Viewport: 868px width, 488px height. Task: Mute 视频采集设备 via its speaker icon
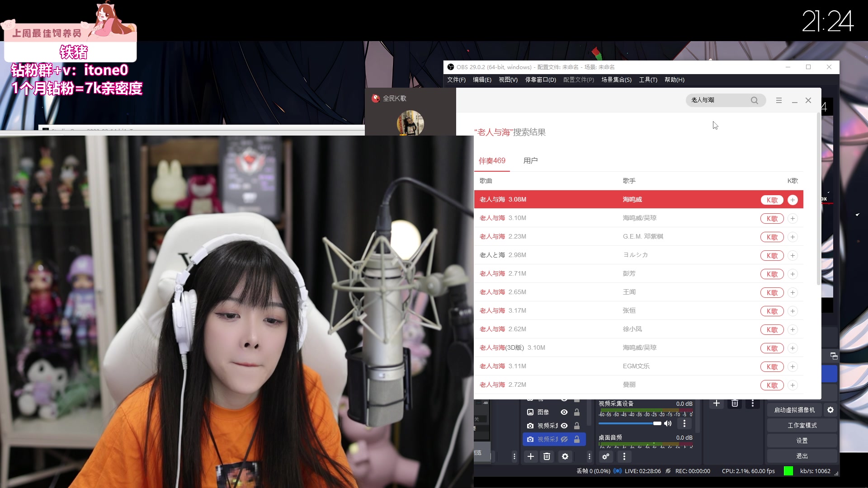(668, 423)
